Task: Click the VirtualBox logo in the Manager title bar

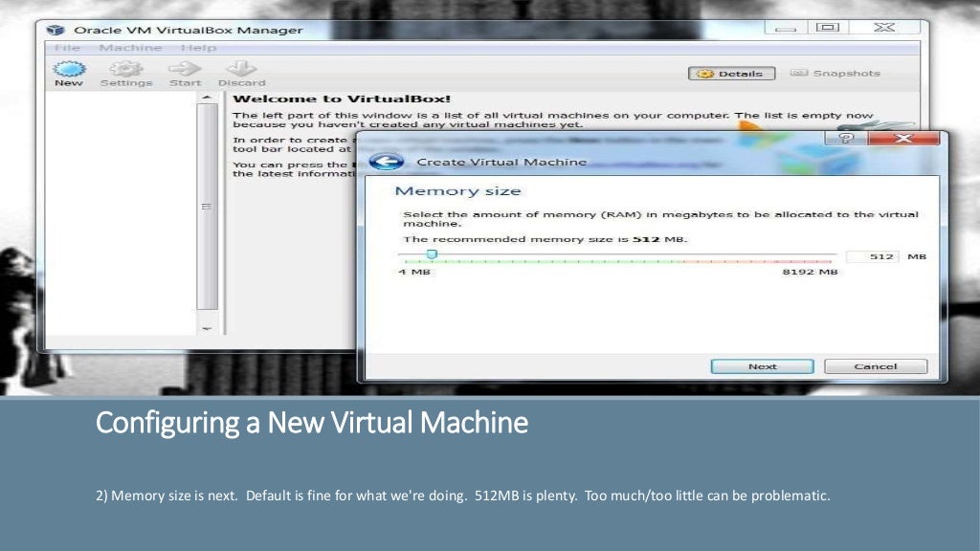Action: click(x=56, y=30)
